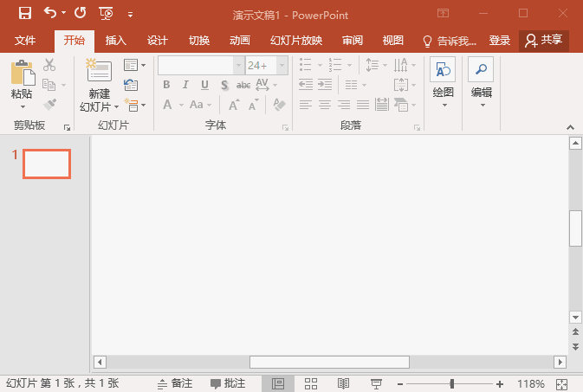
Task: Click the font color A button
Action: pos(168,105)
